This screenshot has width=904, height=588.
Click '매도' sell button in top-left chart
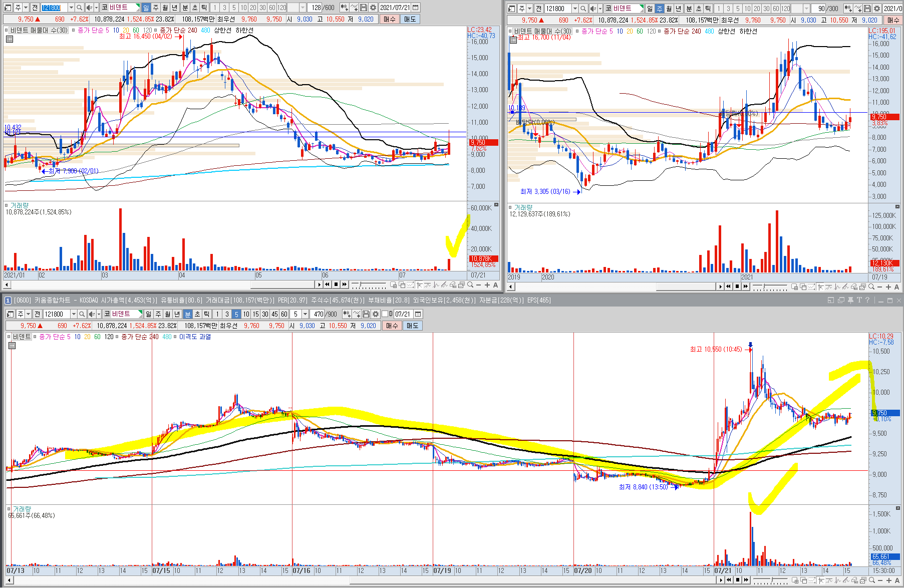pyautogui.click(x=410, y=19)
